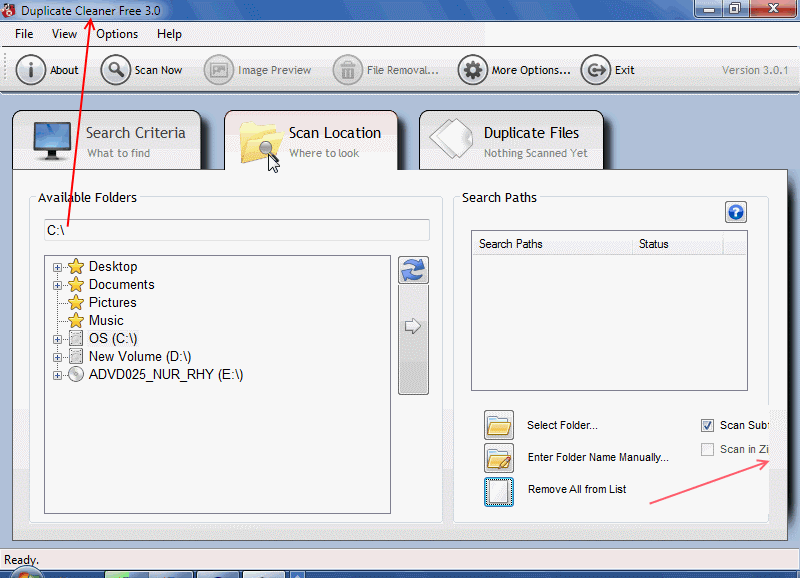Click the About label
This screenshot has width=800, height=578.
64,70
